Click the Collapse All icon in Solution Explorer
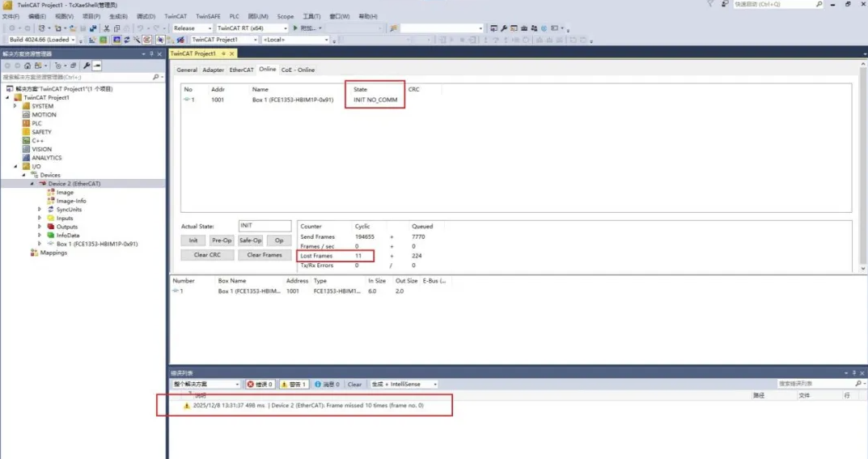This screenshot has width=868, height=459. [x=73, y=66]
